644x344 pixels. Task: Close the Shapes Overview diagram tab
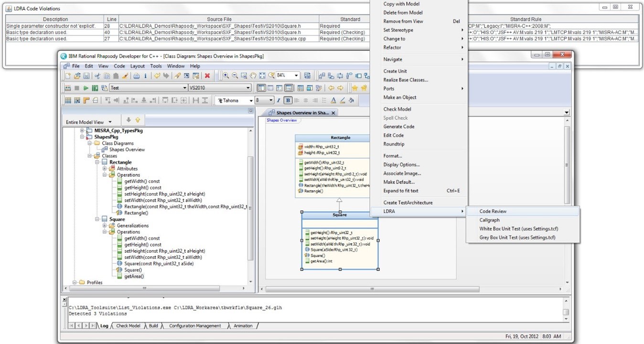pyautogui.click(x=333, y=113)
